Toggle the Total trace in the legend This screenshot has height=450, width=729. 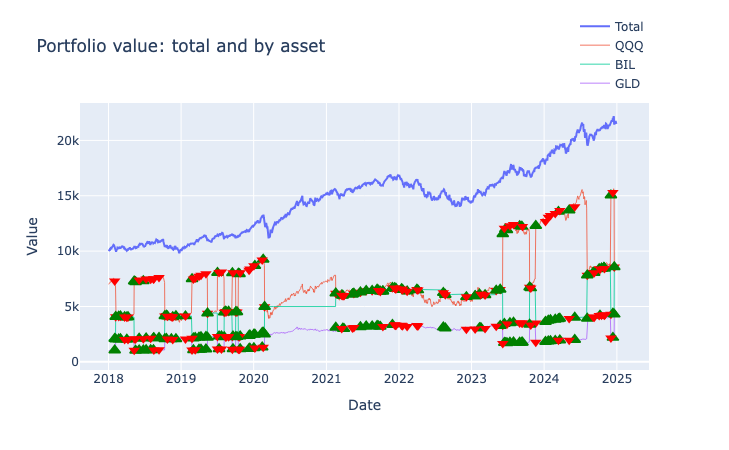coord(629,26)
